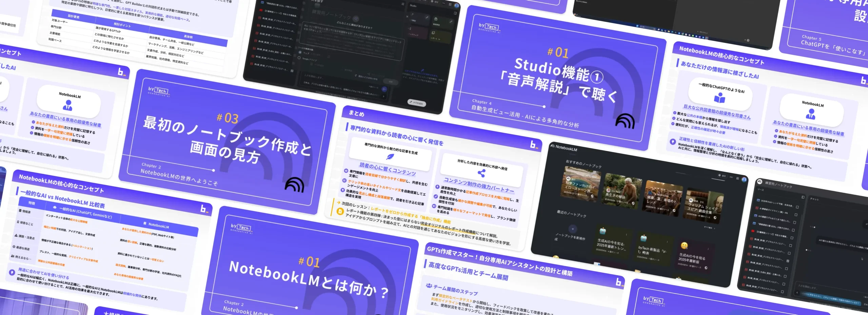This screenshot has height=315, width=868.
Task: Select the ソース panel header tab
Action: [761, 190]
